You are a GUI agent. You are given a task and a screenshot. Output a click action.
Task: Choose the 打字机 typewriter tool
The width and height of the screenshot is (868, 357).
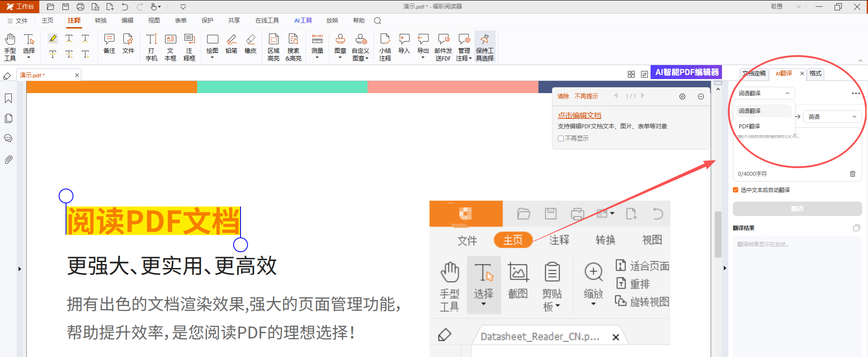click(151, 47)
